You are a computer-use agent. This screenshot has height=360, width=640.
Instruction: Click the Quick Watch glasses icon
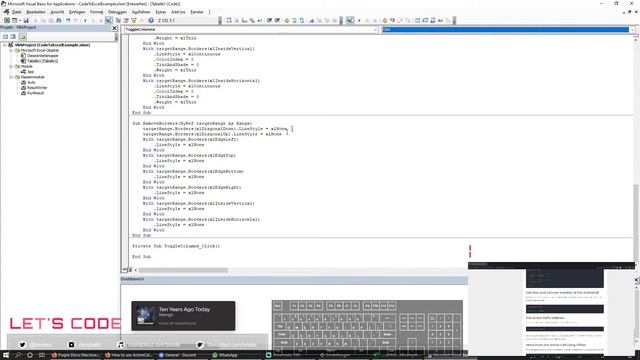coord(440,20)
